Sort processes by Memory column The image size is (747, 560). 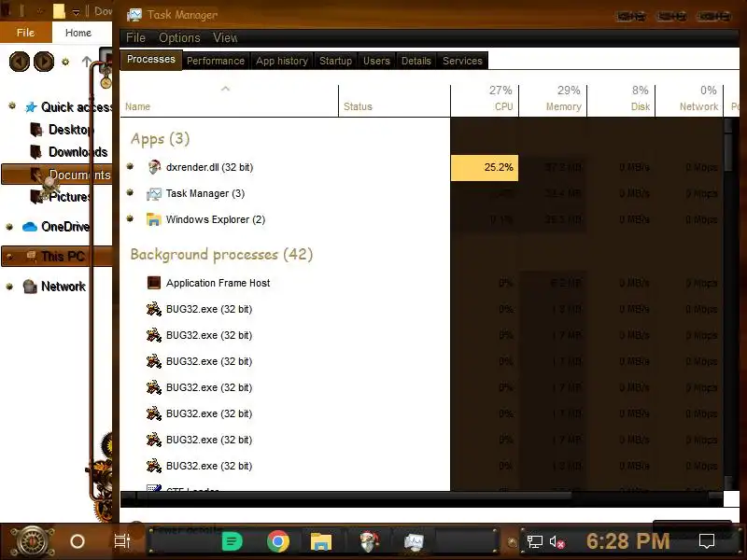tap(553, 101)
